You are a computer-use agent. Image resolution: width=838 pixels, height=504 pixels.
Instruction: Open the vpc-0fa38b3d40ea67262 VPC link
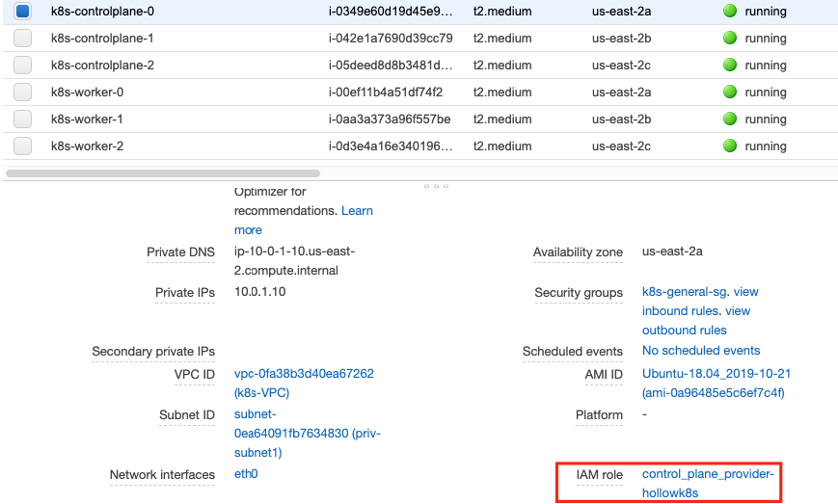coord(304,373)
